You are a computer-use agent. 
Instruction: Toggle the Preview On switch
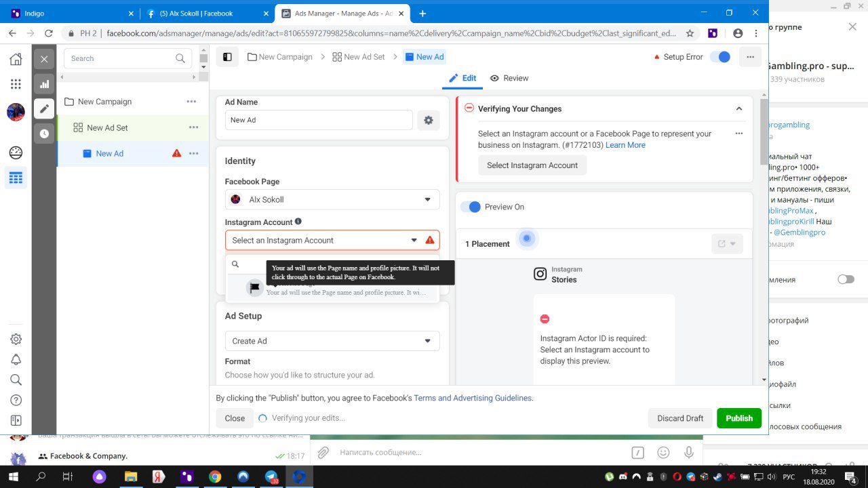(x=470, y=207)
